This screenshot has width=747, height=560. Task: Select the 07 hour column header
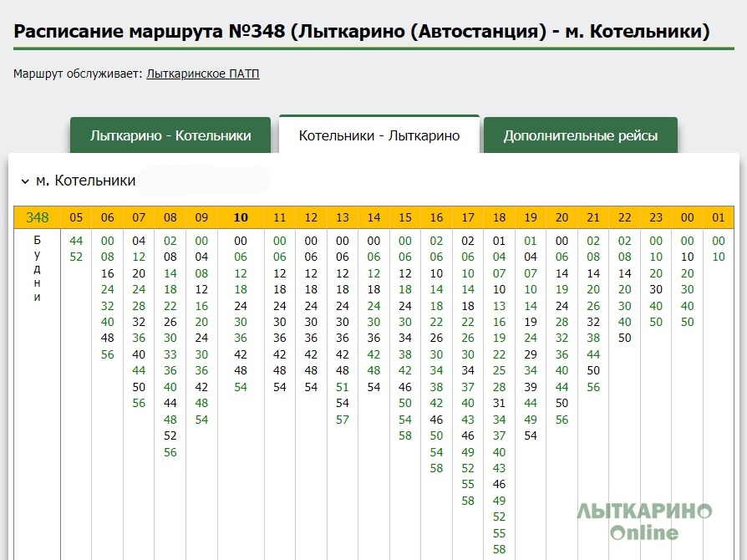pos(139,217)
